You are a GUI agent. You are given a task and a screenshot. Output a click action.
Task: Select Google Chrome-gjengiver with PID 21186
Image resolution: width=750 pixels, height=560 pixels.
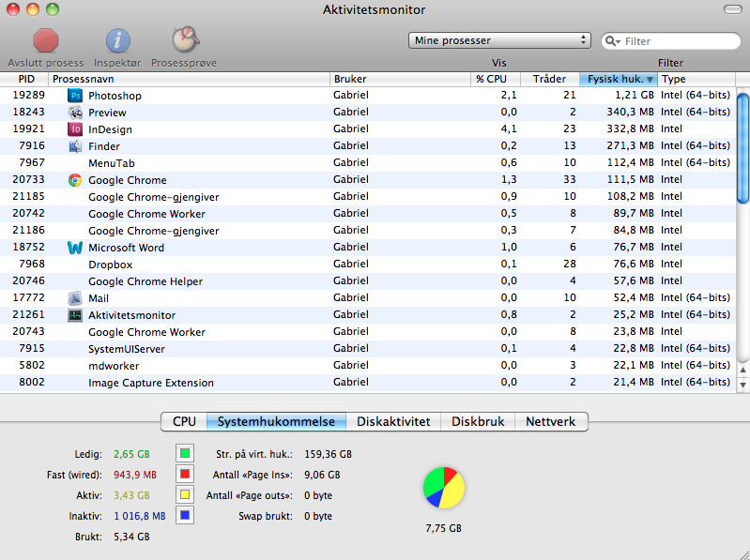click(368, 231)
